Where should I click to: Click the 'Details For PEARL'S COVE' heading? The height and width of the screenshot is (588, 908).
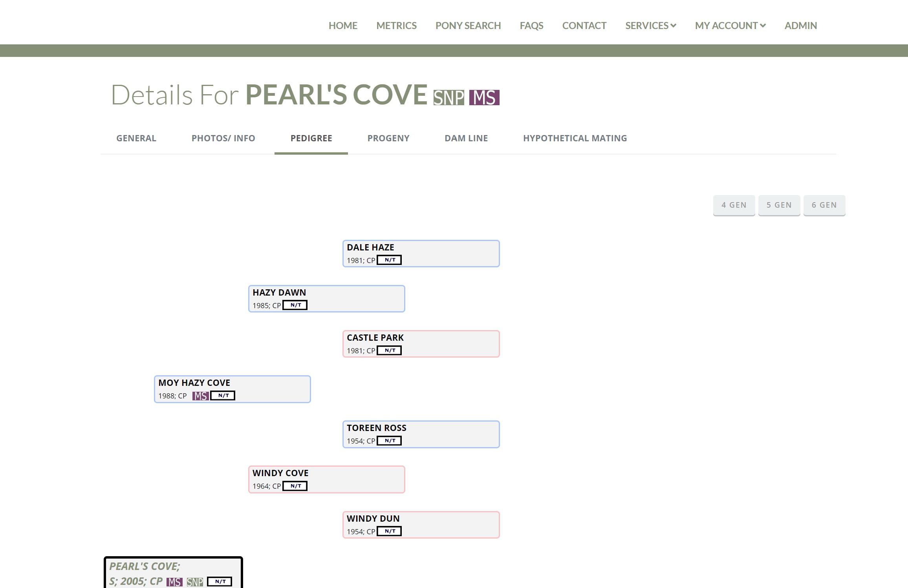coord(269,95)
